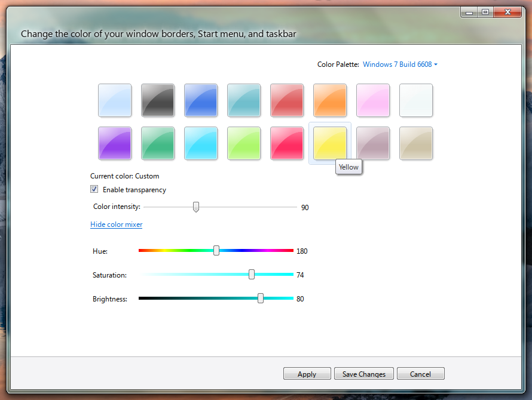Pick the beige tan color swatch
532x400 pixels.
[x=416, y=143]
